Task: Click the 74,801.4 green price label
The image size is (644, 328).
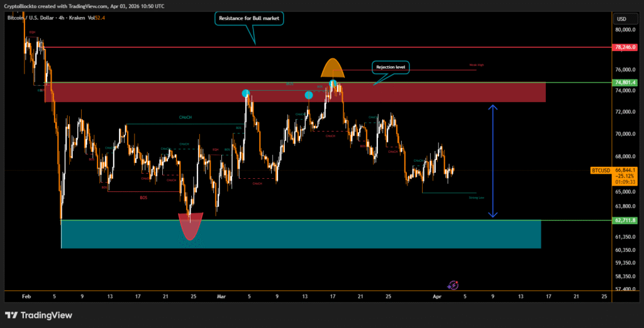Action: (625, 82)
